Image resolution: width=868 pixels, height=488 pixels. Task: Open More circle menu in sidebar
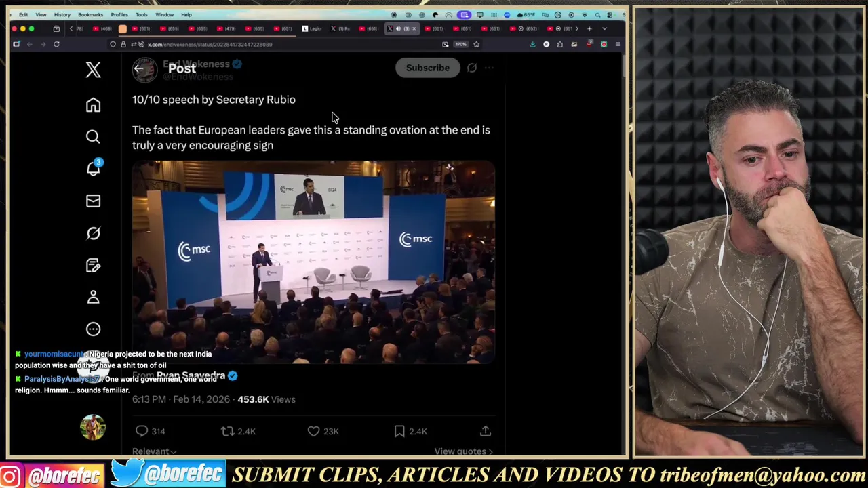(x=93, y=329)
